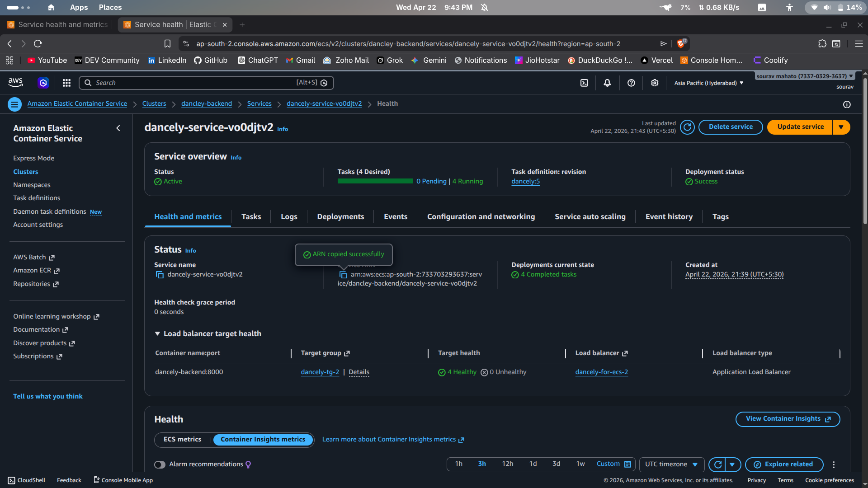The image size is (868, 488).
Task: Switch to the Deployments tab
Action: tap(340, 217)
